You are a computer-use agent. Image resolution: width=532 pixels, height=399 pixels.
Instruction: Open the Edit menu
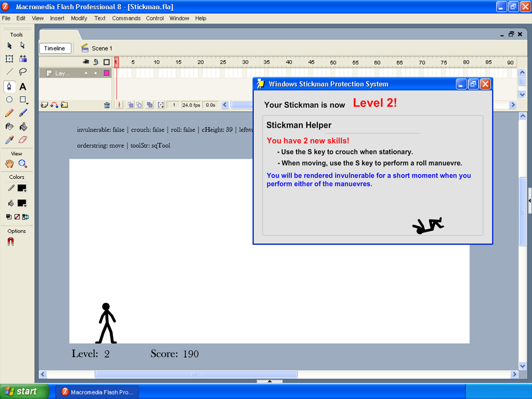click(x=21, y=18)
